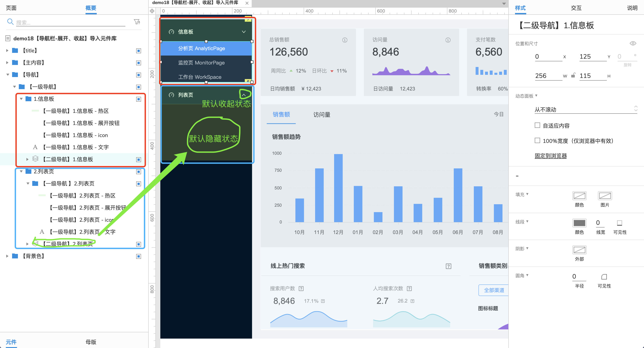Toggle view square of 【导航】 row

(x=139, y=75)
